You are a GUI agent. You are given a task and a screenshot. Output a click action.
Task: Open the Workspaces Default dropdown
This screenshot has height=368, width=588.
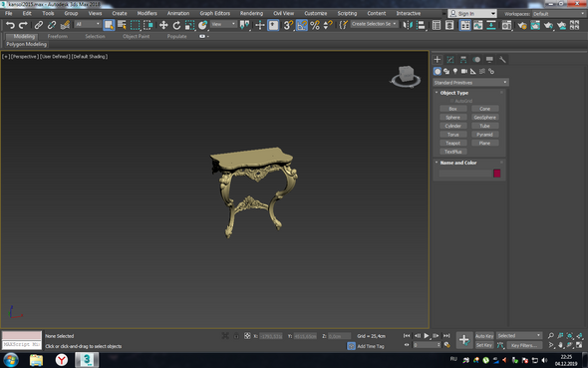559,14
